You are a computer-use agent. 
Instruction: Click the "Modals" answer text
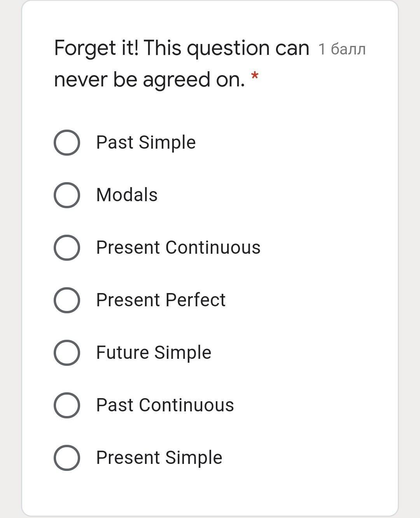pyautogui.click(x=127, y=195)
